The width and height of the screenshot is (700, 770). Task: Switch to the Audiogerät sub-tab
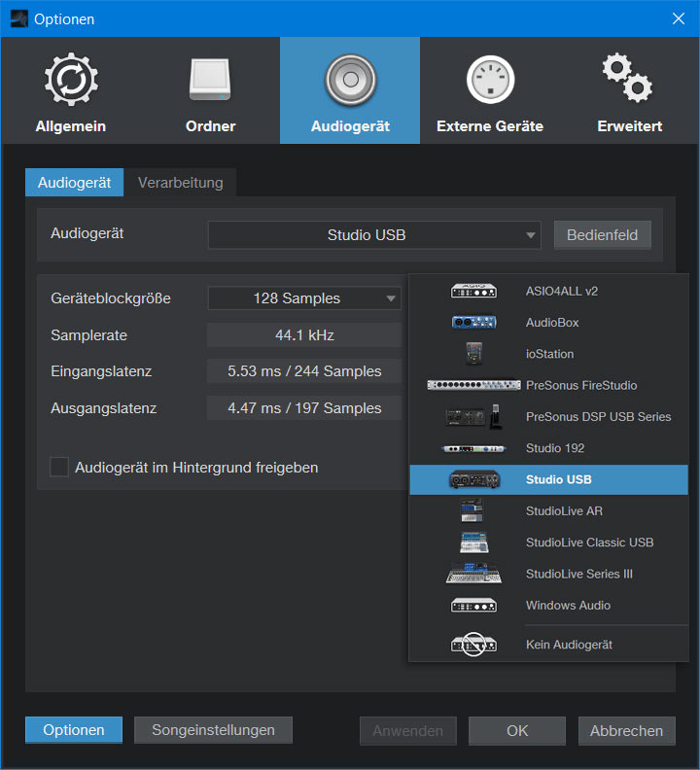coord(74,182)
